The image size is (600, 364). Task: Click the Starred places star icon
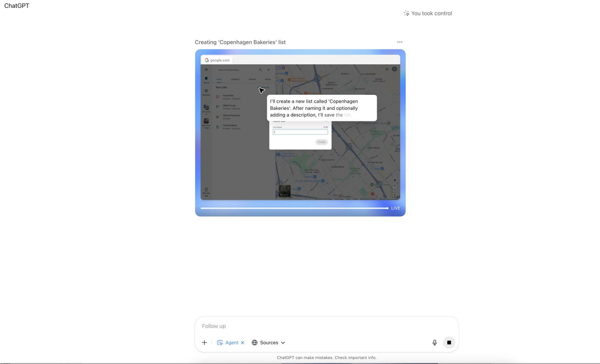tap(218, 117)
